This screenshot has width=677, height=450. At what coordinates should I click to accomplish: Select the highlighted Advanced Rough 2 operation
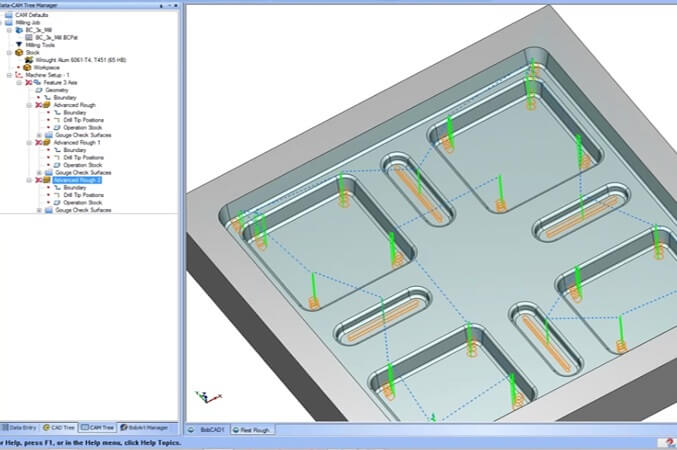tap(78, 180)
